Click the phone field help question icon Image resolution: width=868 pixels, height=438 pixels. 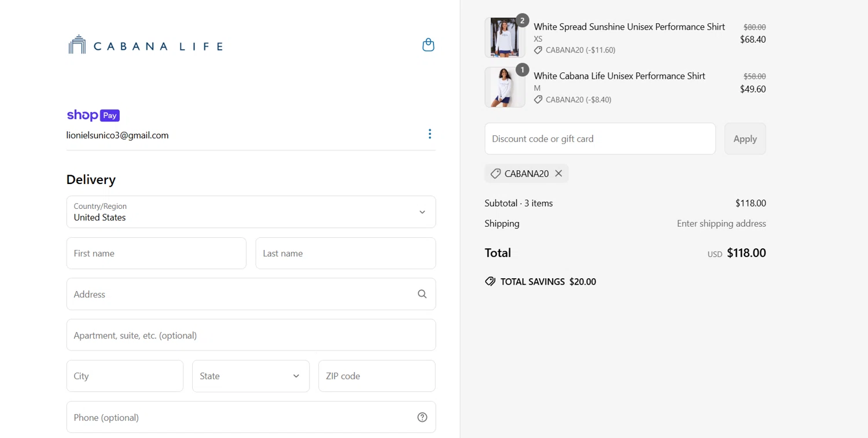tap(422, 417)
